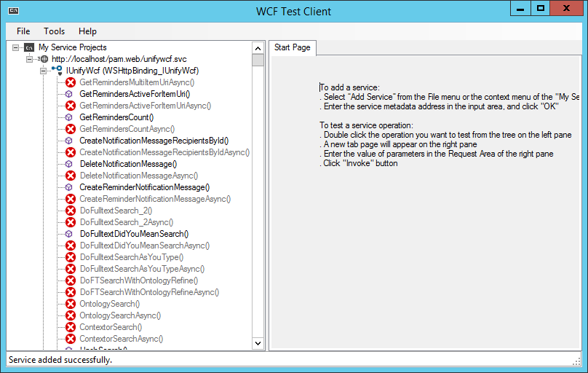Close the WCF Test Client window
Screen dimensions: 588x373
pyautogui.click(x=566, y=8)
